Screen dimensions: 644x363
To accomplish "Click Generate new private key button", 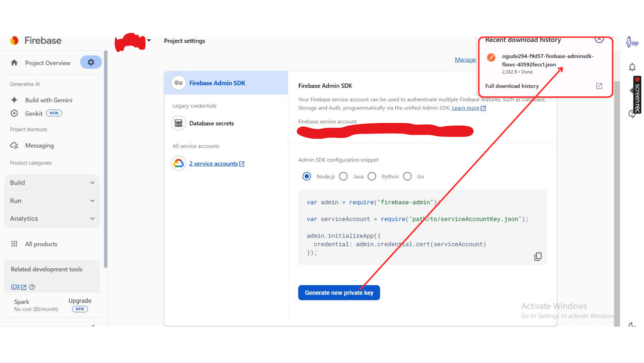I will [339, 293].
